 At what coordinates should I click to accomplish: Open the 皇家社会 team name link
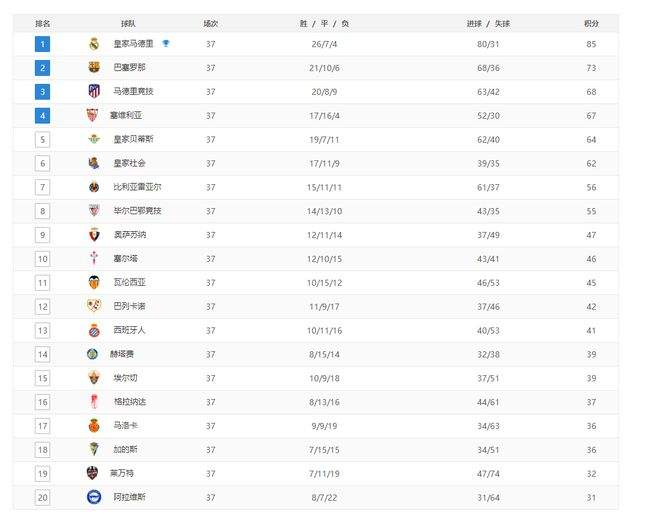129,163
